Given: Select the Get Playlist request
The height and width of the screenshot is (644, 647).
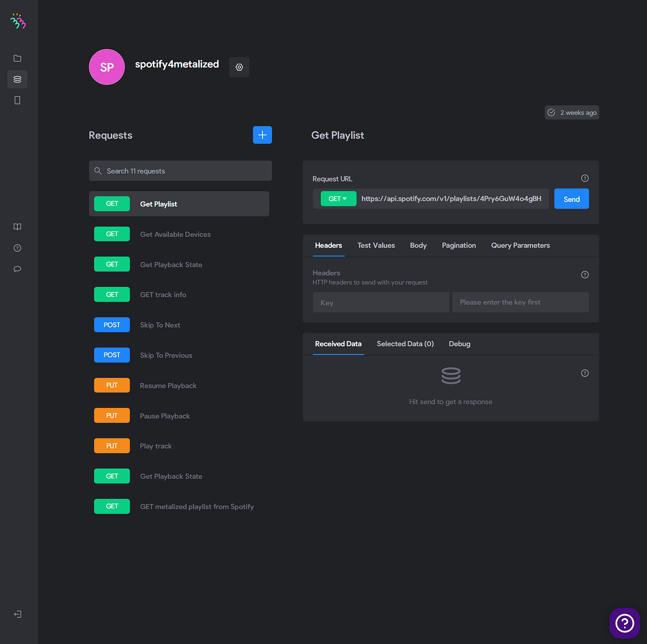Looking at the screenshot, I should coord(179,204).
